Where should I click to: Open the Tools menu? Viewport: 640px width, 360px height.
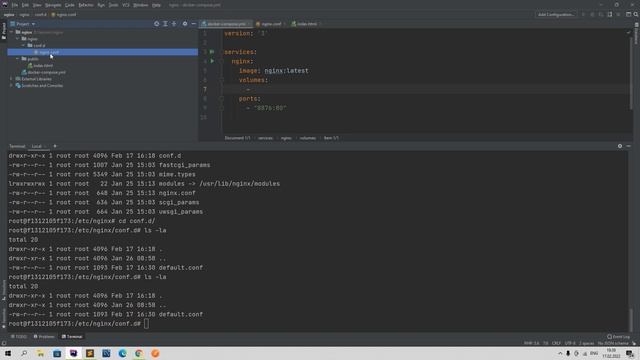[113, 5]
